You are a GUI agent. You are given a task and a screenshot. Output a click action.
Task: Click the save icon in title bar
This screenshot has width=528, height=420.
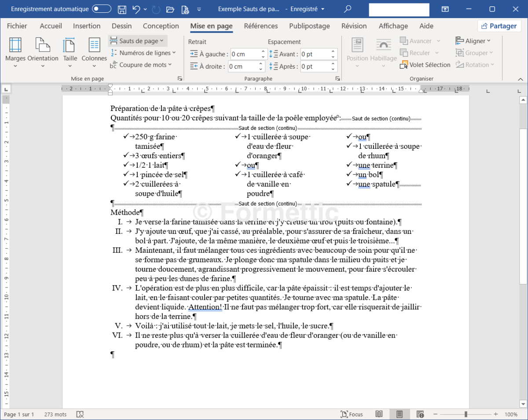(122, 9)
